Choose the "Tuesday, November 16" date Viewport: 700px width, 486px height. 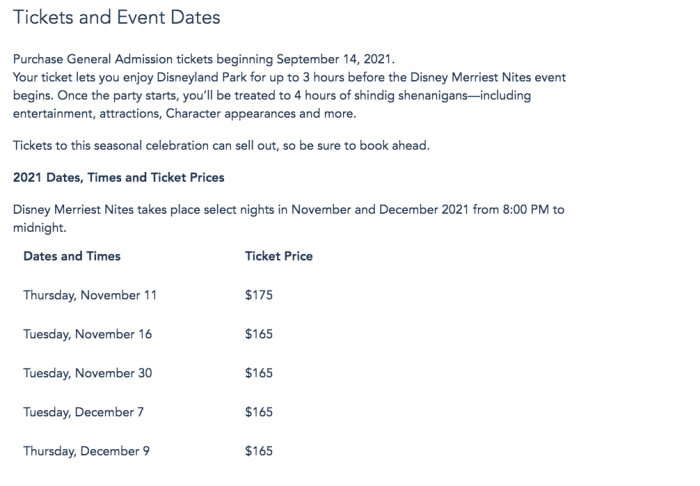point(88,334)
